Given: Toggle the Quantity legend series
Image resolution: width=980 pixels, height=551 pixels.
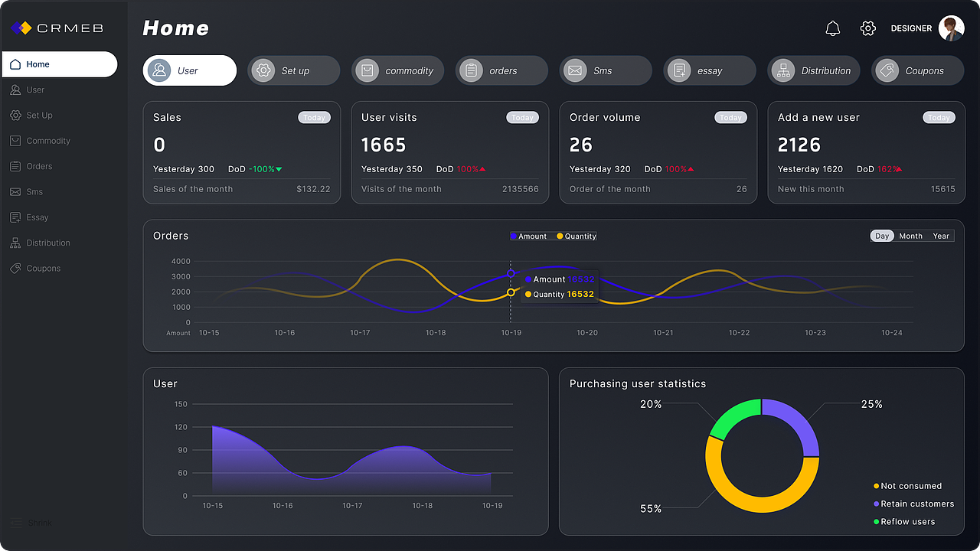Looking at the screenshot, I should pyautogui.click(x=577, y=236).
